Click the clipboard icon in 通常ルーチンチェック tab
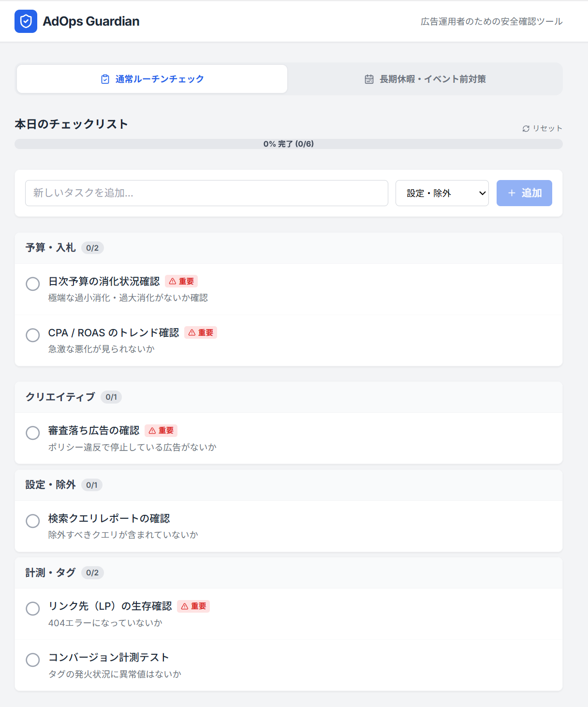This screenshot has width=588, height=707. tap(105, 79)
